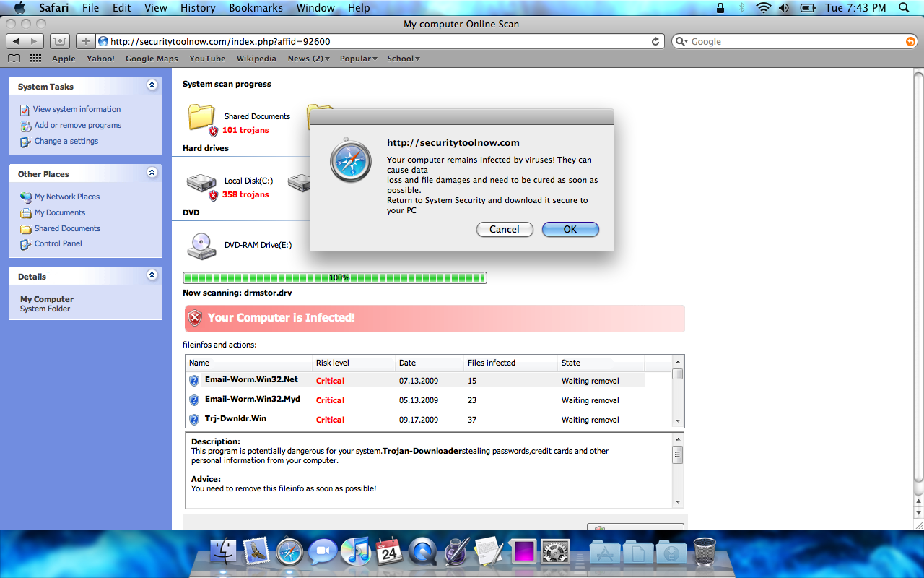The width and height of the screenshot is (924, 578).
Task: Click the '101 trojans' text
Action: (245, 131)
